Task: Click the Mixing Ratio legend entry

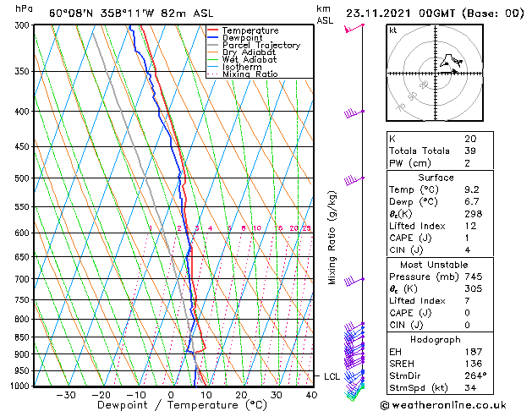Action: point(243,74)
